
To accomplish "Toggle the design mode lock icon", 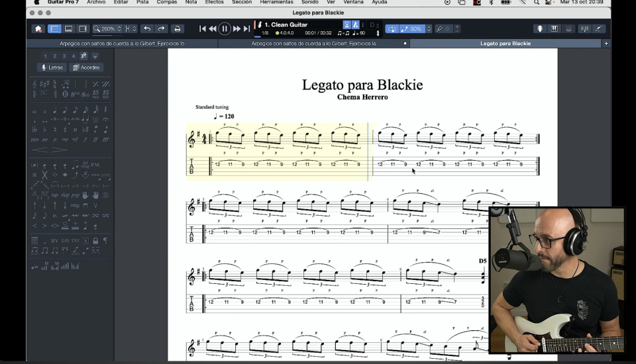I will coord(95,241).
